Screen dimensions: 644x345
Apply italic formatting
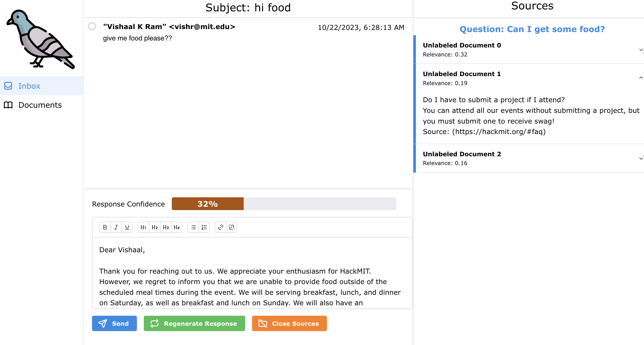pyautogui.click(x=116, y=227)
